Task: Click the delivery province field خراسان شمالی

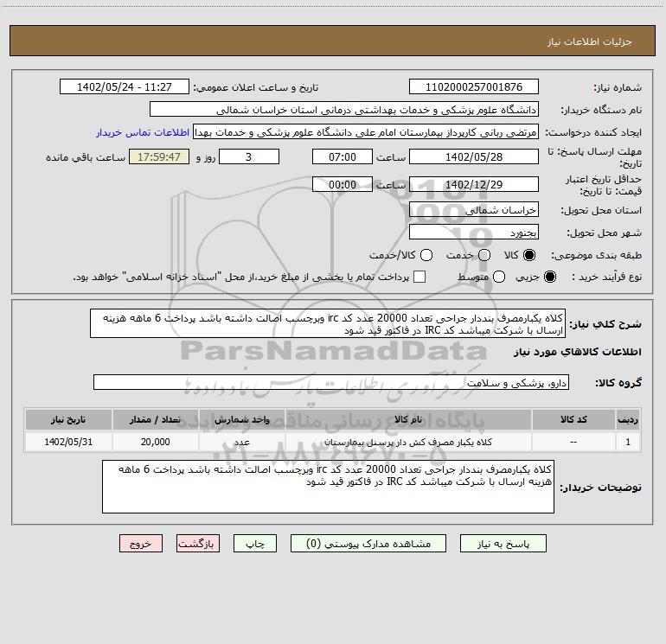Action: [474, 209]
